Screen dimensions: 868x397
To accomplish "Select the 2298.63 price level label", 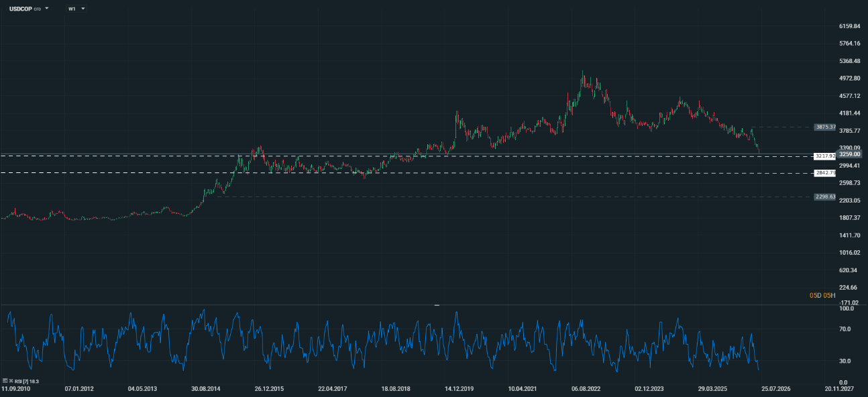I will coord(824,196).
